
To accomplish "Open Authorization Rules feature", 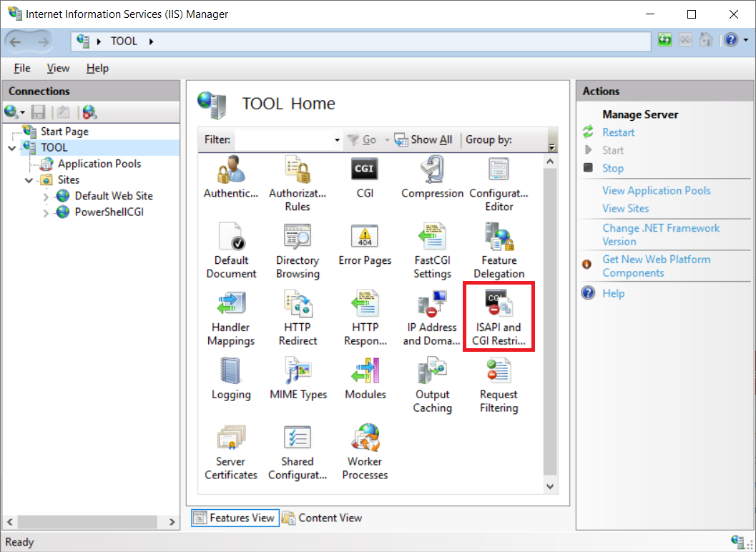I will (298, 184).
